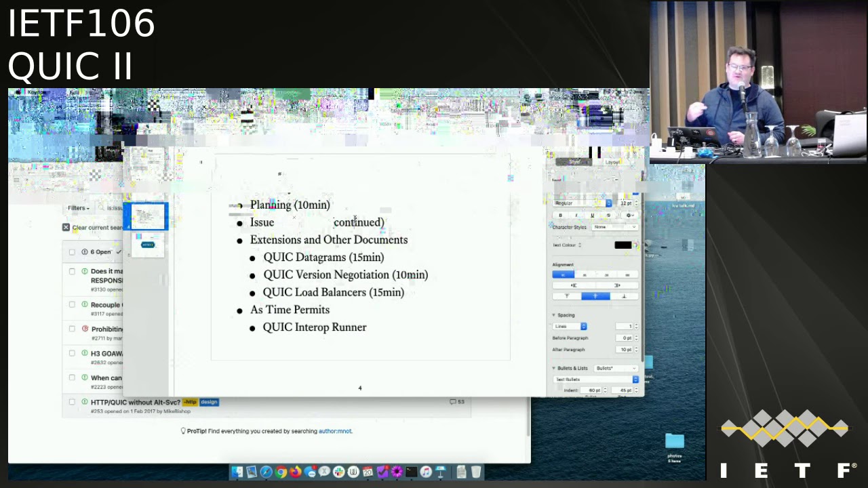Open the black text colour well

point(623,245)
